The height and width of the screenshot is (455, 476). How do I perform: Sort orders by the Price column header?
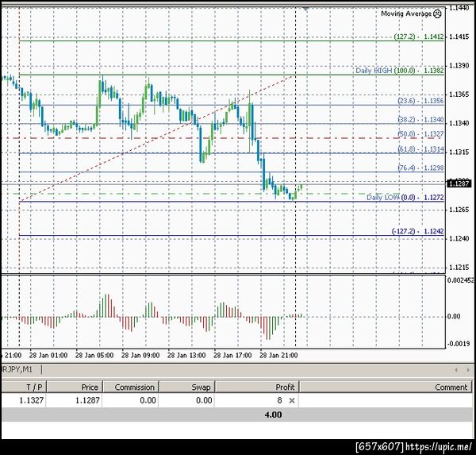coord(75,387)
